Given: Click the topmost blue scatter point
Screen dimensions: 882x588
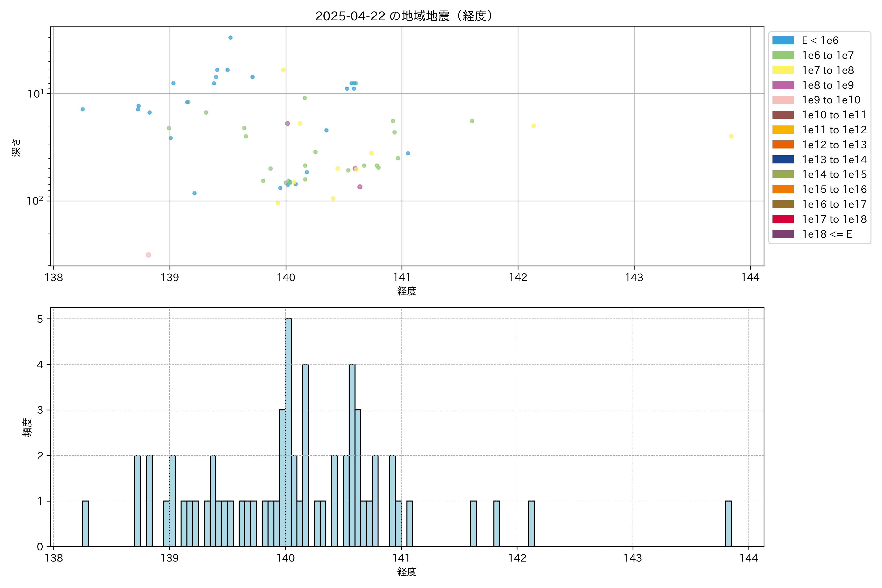Looking at the screenshot, I should pyautogui.click(x=230, y=37).
